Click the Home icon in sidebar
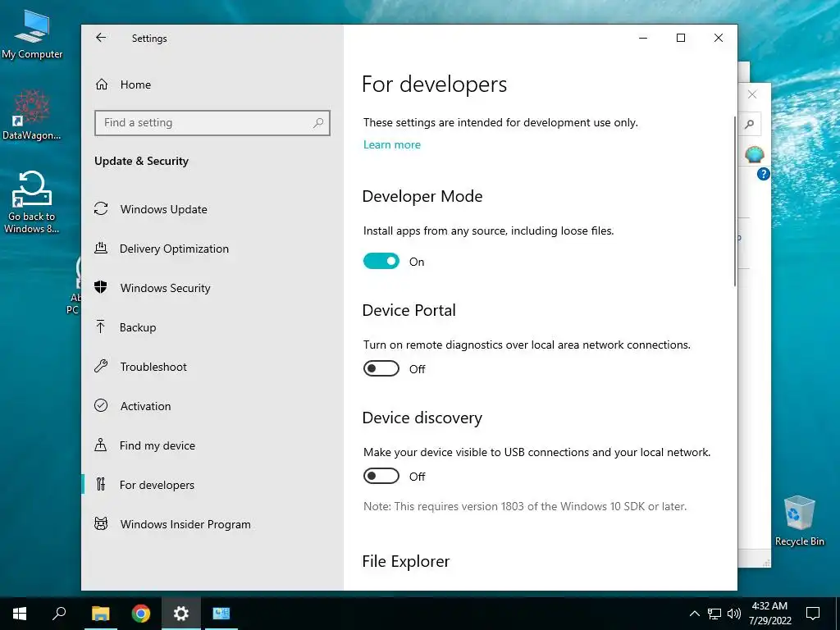840x630 pixels. 102,84
